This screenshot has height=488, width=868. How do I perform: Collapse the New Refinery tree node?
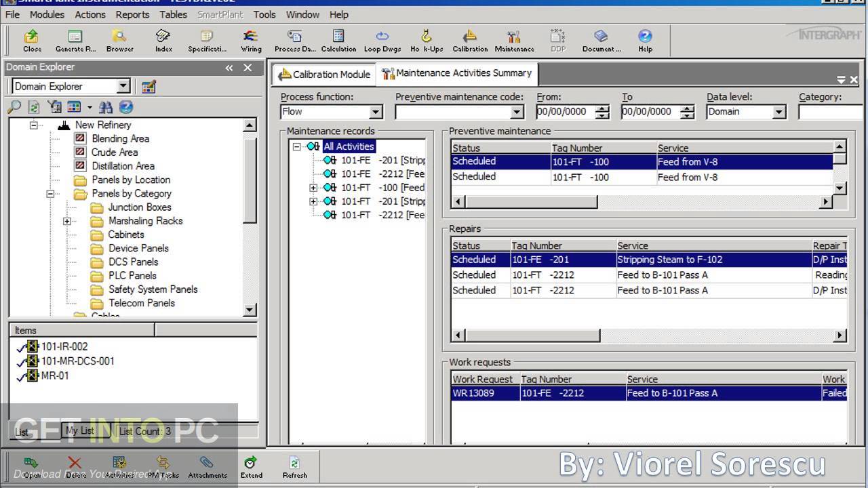[x=33, y=125]
